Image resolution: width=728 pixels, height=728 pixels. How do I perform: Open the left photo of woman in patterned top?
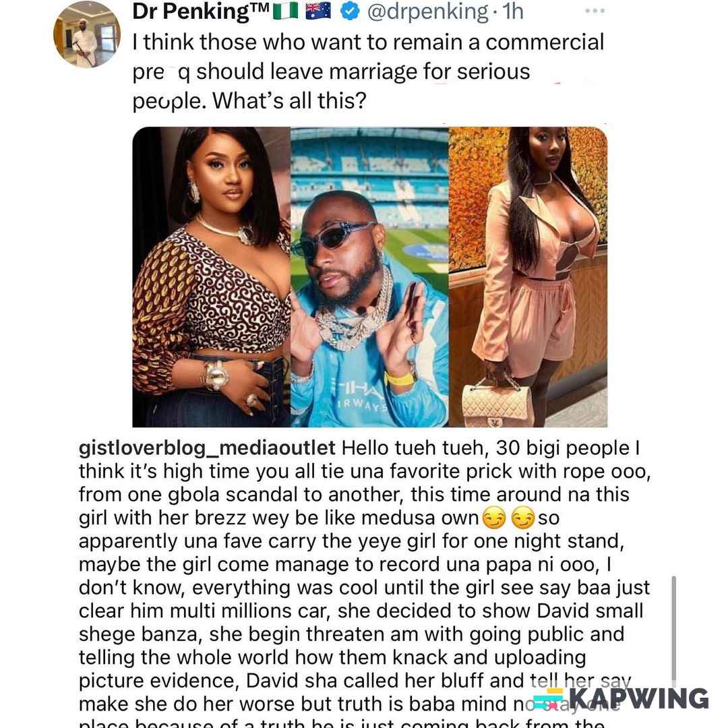[x=211, y=277]
